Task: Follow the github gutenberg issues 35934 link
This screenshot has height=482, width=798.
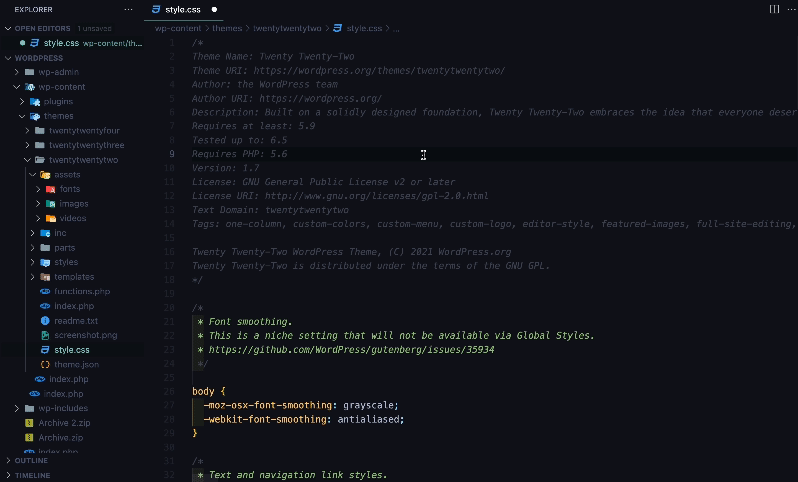Action: click(x=351, y=350)
